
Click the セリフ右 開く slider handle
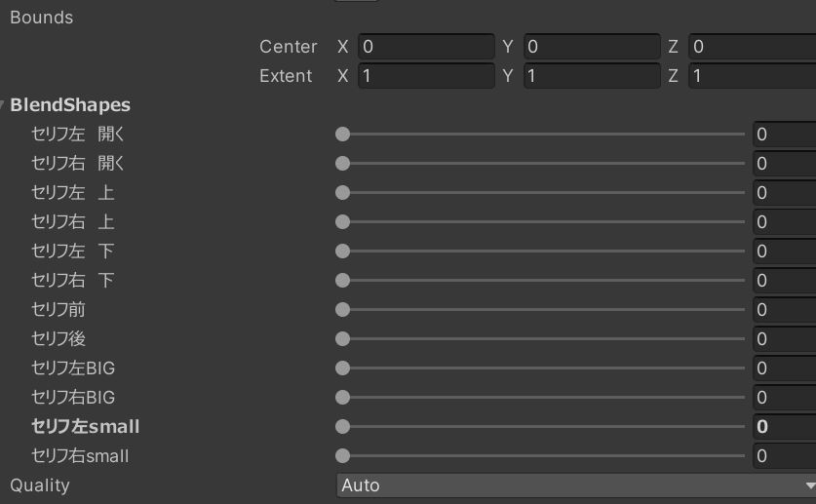[342, 164]
